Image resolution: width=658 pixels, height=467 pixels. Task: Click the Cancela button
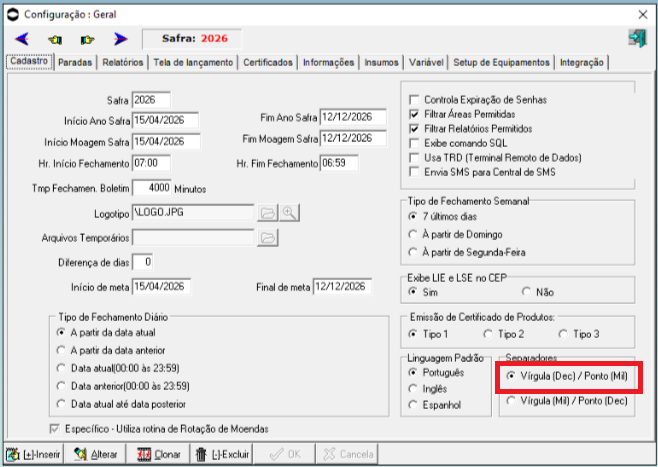pos(348,454)
